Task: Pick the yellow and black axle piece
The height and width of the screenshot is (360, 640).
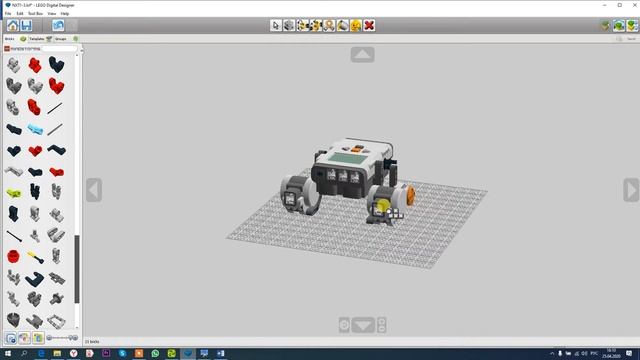Action: point(36,257)
